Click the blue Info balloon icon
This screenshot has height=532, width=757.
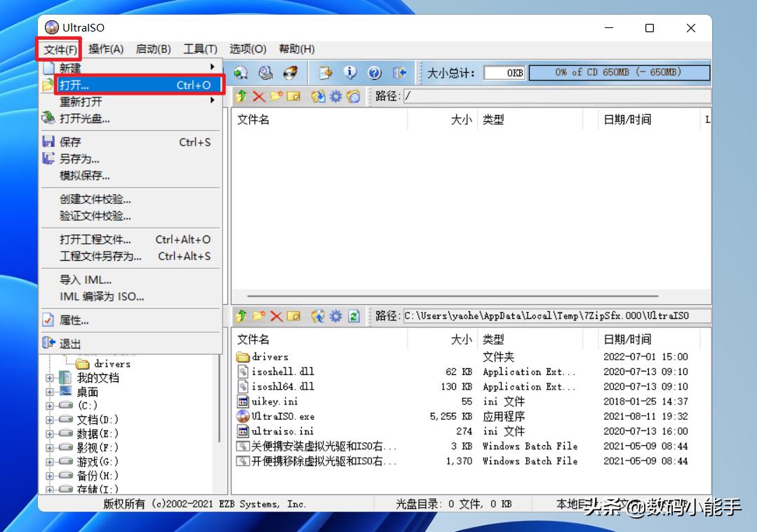click(x=350, y=73)
